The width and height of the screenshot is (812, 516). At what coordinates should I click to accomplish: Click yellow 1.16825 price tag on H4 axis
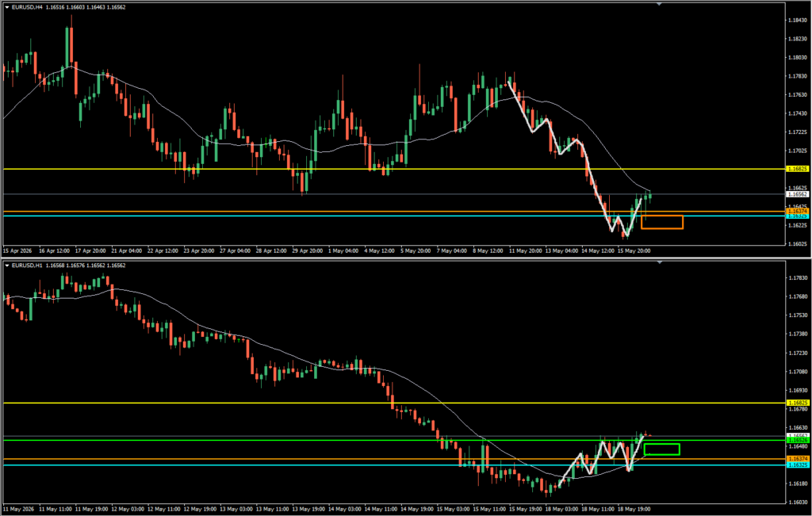(797, 169)
